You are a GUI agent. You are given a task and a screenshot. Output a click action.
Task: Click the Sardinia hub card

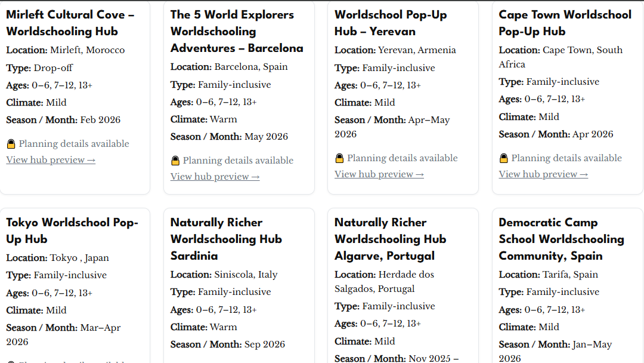pyautogui.click(x=239, y=287)
